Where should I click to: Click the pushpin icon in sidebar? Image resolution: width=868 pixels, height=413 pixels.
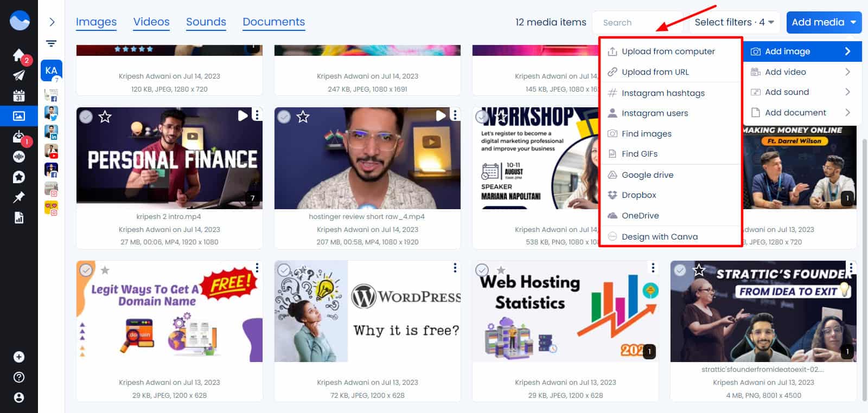(18, 197)
